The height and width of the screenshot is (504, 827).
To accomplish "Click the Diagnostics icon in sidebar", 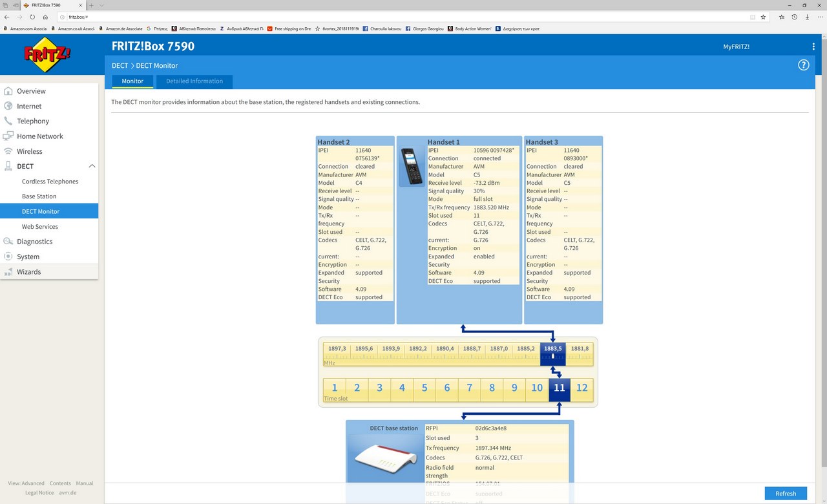I will [8, 242].
